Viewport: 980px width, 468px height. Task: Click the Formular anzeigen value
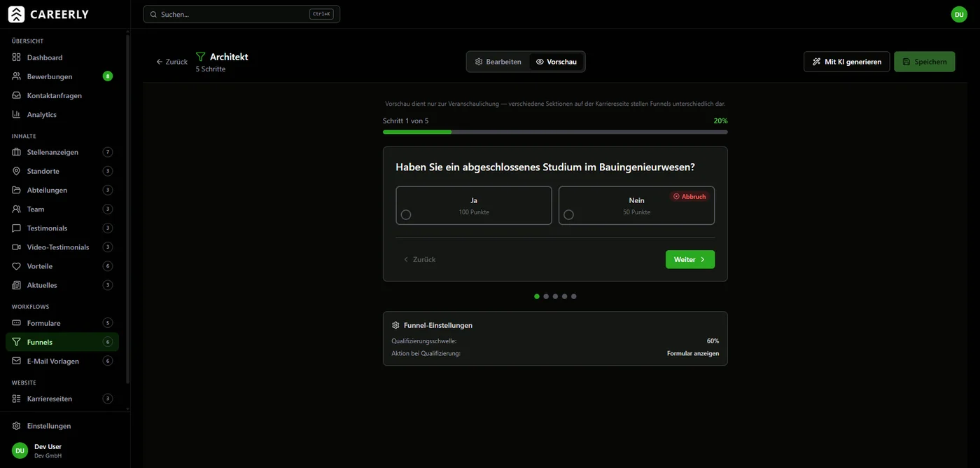693,354
